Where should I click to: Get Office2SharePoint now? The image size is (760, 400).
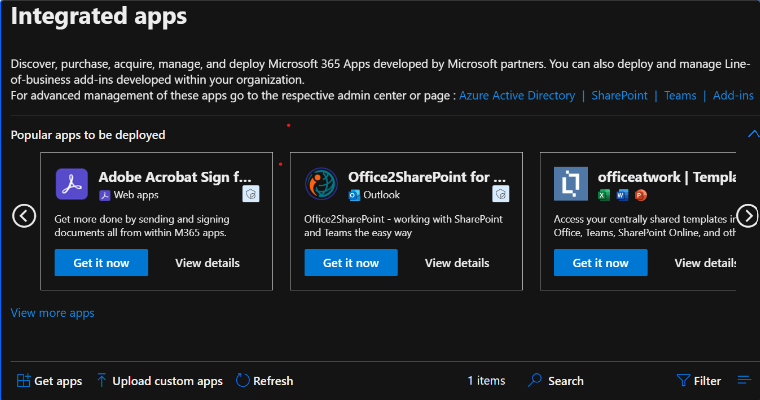coord(351,262)
